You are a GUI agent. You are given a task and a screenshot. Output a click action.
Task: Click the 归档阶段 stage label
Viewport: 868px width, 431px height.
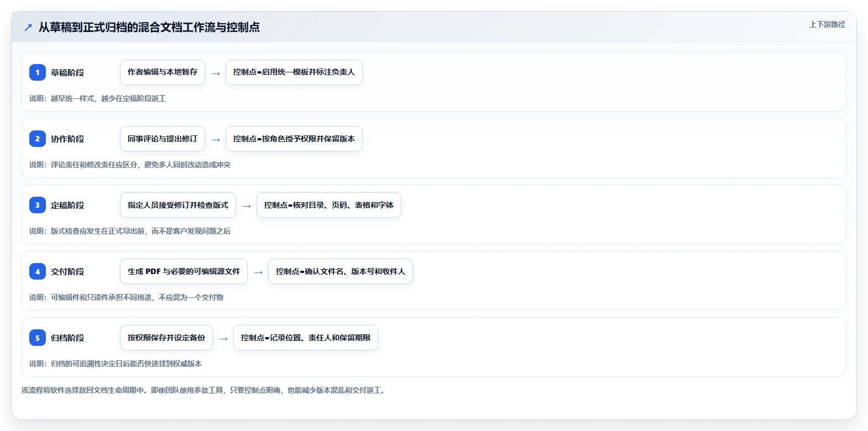[67, 338]
